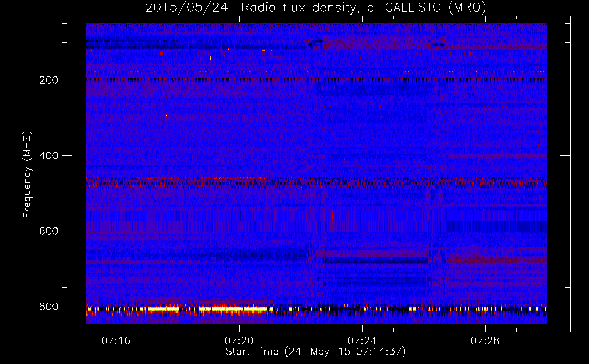
Task: Click the 07:16 time tick label
Action: (116, 341)
